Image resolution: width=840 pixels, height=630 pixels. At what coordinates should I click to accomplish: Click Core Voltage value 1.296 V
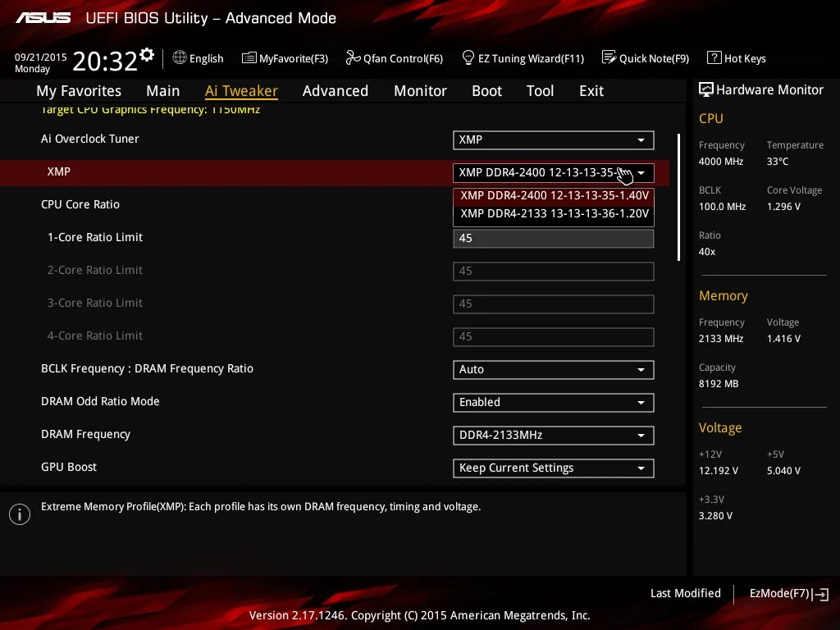coord(783,206)
